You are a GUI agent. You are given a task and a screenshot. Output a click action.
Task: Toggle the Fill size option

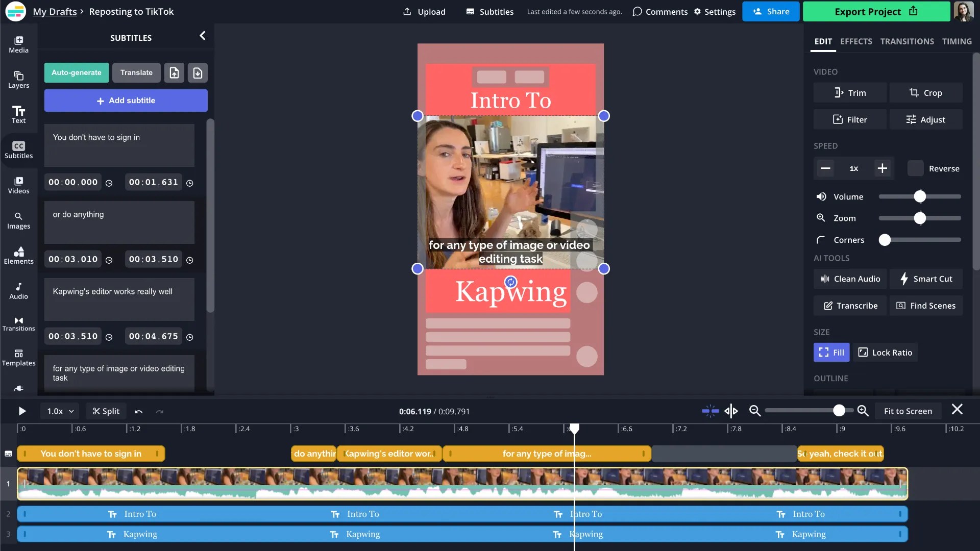831,353
